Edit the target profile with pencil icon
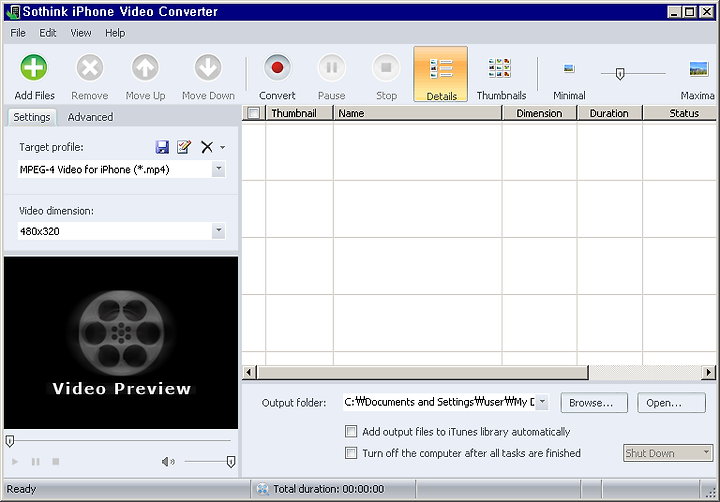This screenshot has width=720, height=502. pos(184,147)
